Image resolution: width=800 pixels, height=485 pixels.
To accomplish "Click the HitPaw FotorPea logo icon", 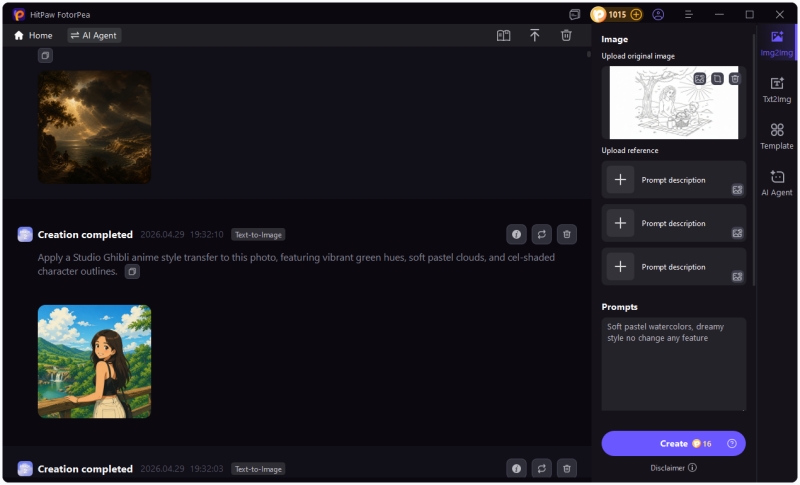I will (x=19, y=14).
